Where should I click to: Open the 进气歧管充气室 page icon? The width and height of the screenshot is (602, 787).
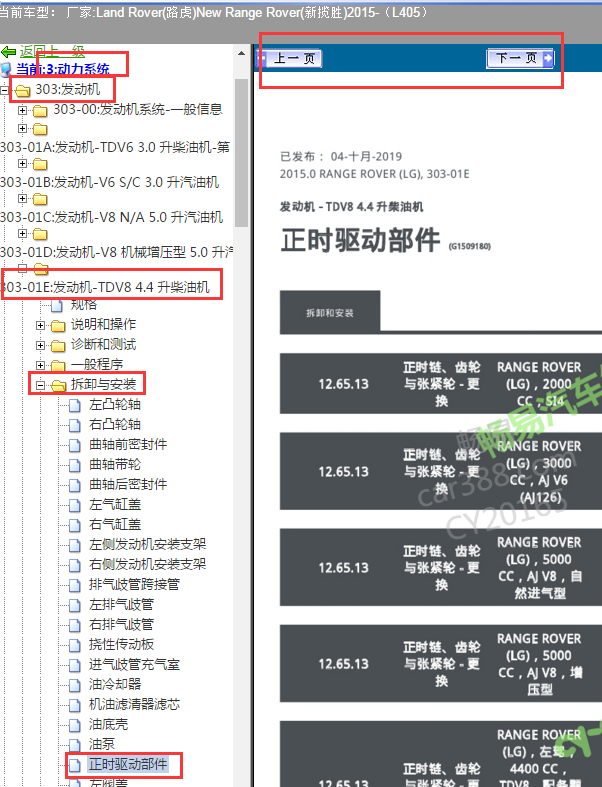coord(74,665)
